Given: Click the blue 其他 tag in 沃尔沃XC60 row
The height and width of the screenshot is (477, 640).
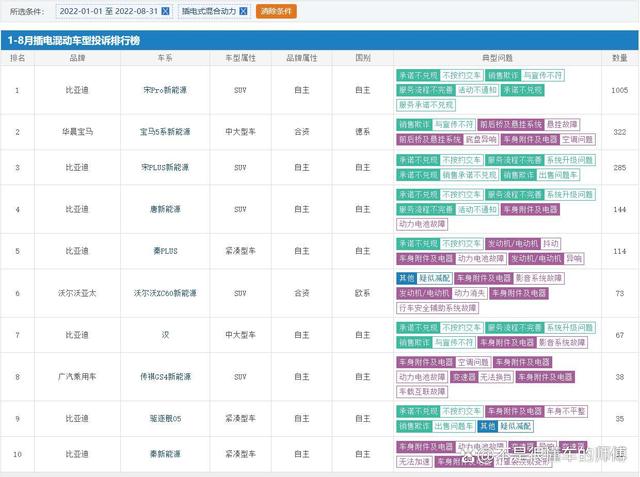Looking at the screenshot, I should click(x=406, y=278).
